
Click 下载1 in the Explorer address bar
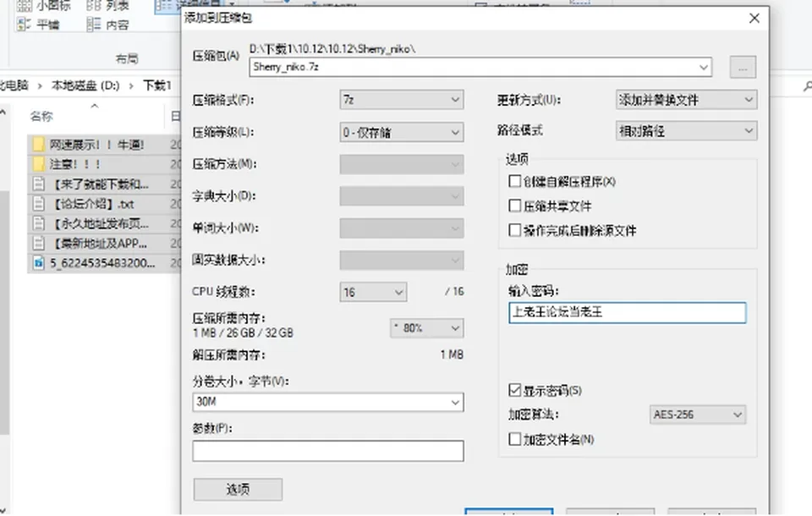pos(157,85)
